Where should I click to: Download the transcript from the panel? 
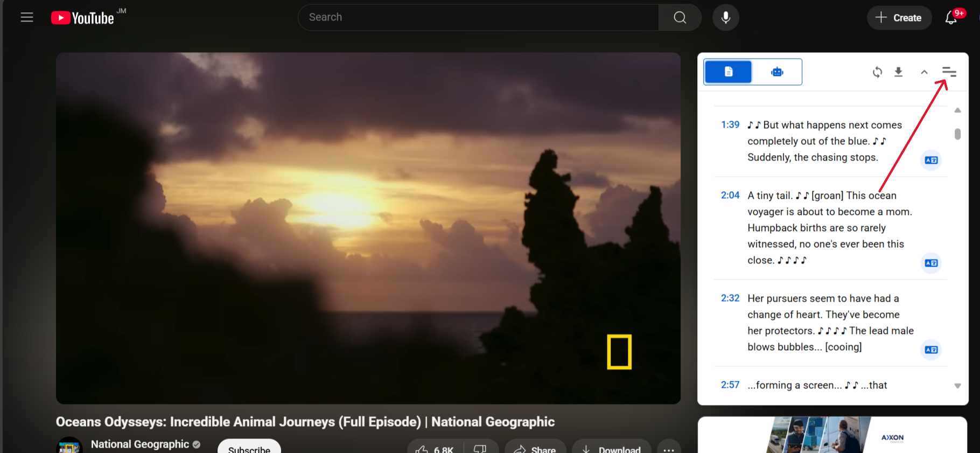coord(898,72)
